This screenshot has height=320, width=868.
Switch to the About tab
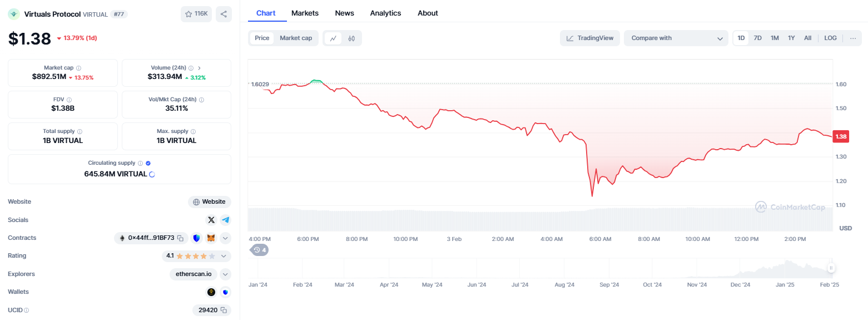click(x=428, y=13)
